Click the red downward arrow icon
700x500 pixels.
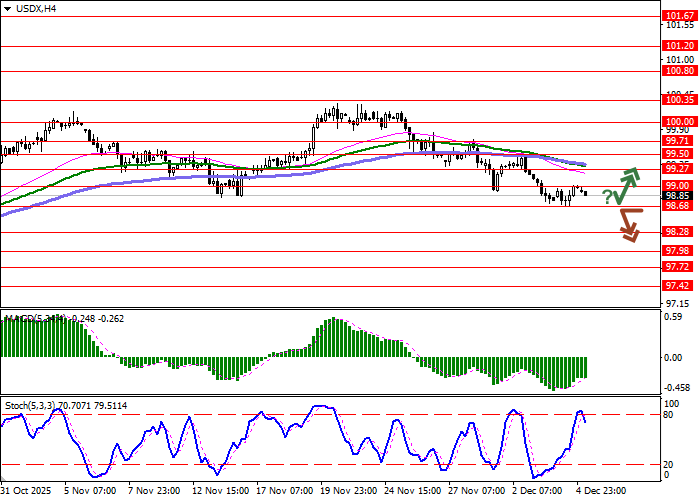coord(627,224)
